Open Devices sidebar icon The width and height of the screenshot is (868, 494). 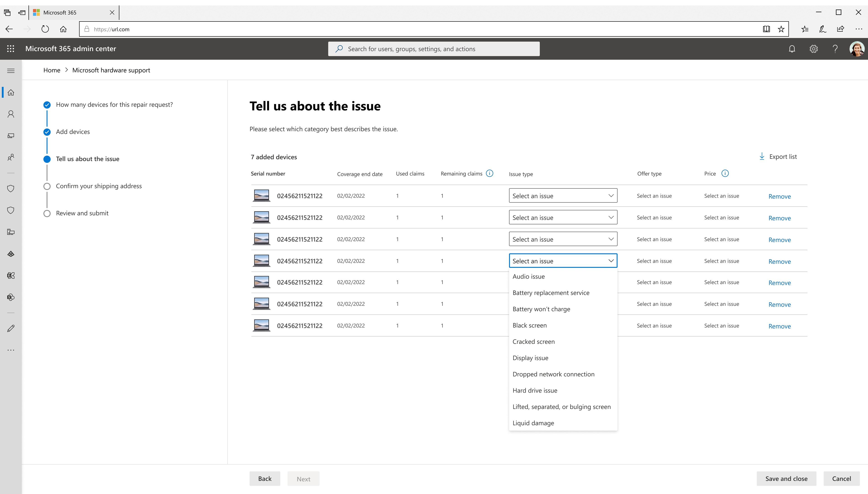pos(10,136)
